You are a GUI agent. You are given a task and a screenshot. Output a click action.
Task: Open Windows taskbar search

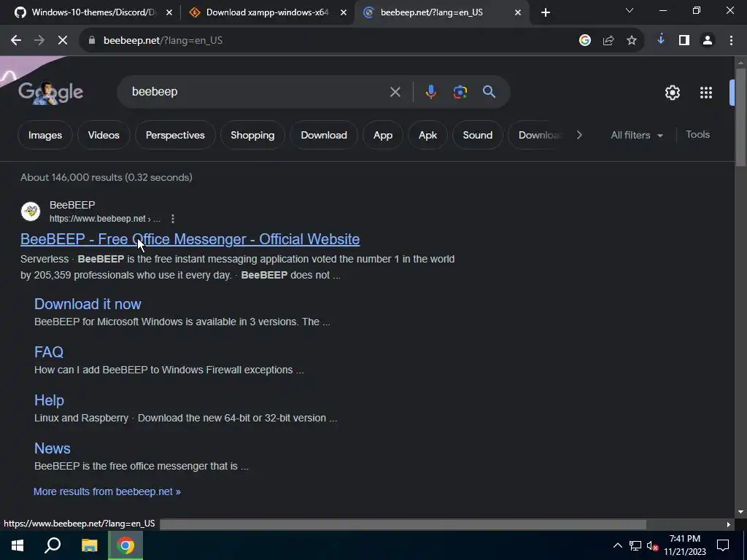point(53,545)
